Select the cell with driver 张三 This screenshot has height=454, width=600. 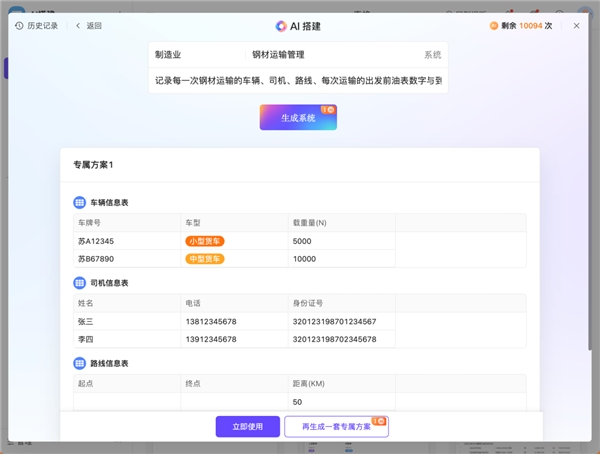[127, 321]
